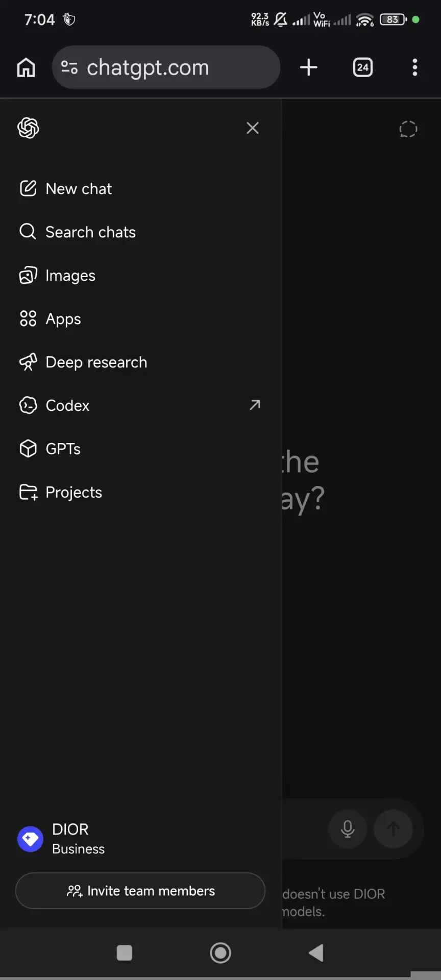This screenshot has width=441, height=980.
Task: Close the sidebar with the X icon
Action: (x=253, y=128)
